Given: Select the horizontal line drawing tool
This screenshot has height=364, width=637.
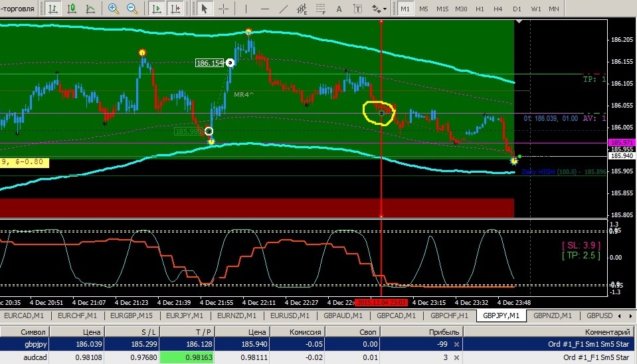Looking at the screenshot, I should pyautogui.click(x=265, y=9).
